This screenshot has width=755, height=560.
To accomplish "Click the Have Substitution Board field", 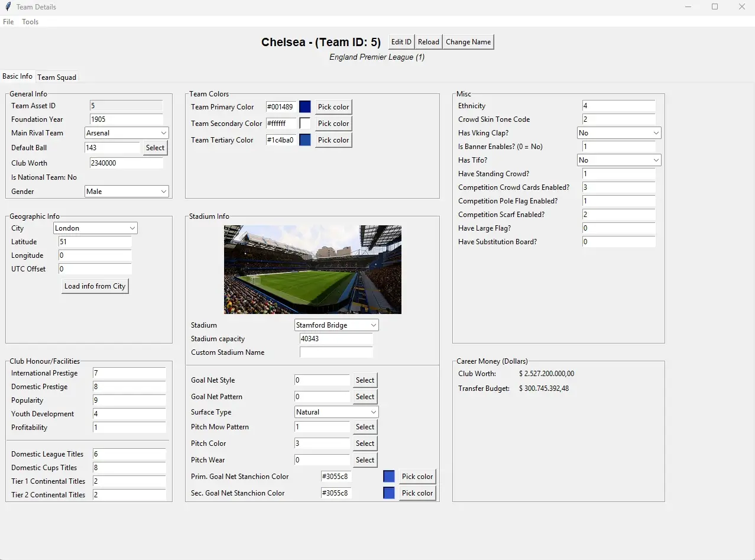I will point(619,242).
